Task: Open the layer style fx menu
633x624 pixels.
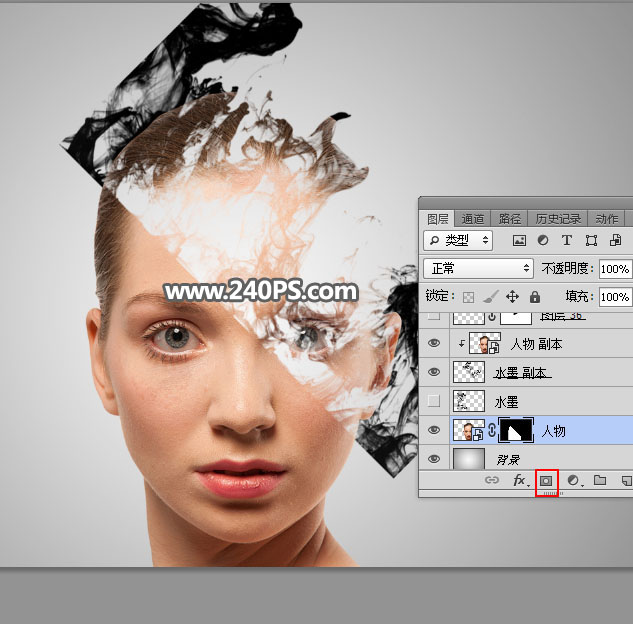Action: (x=520, y=481)
